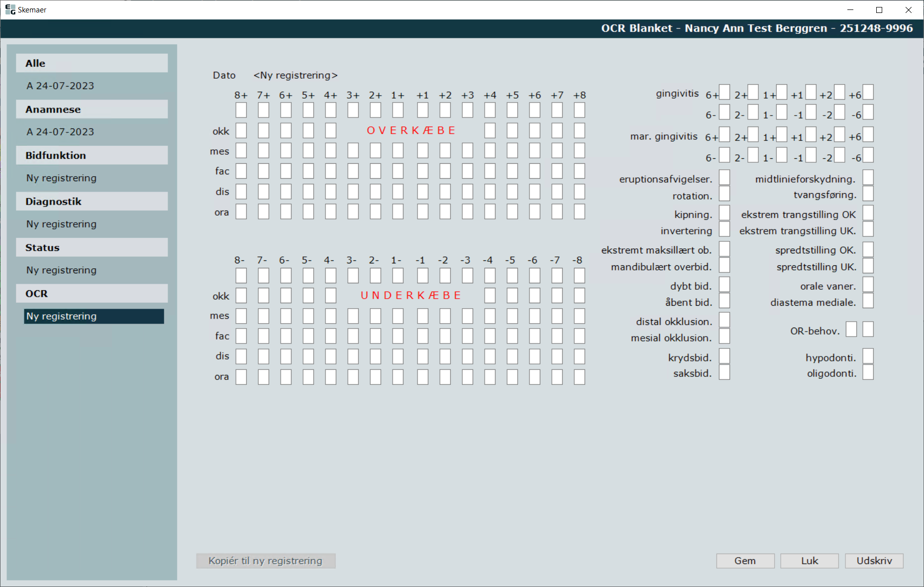Check midtlinieforskydning box

click(x=868, y=177)
